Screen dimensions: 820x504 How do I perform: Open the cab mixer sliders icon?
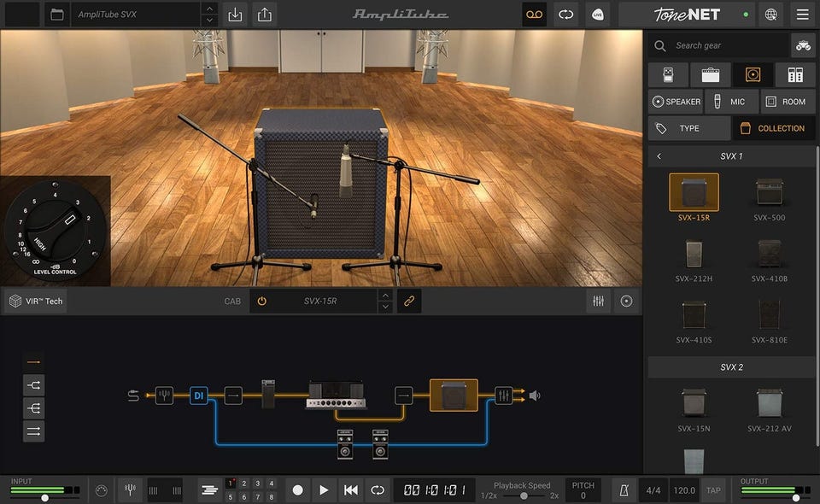(x=598, y=302)
